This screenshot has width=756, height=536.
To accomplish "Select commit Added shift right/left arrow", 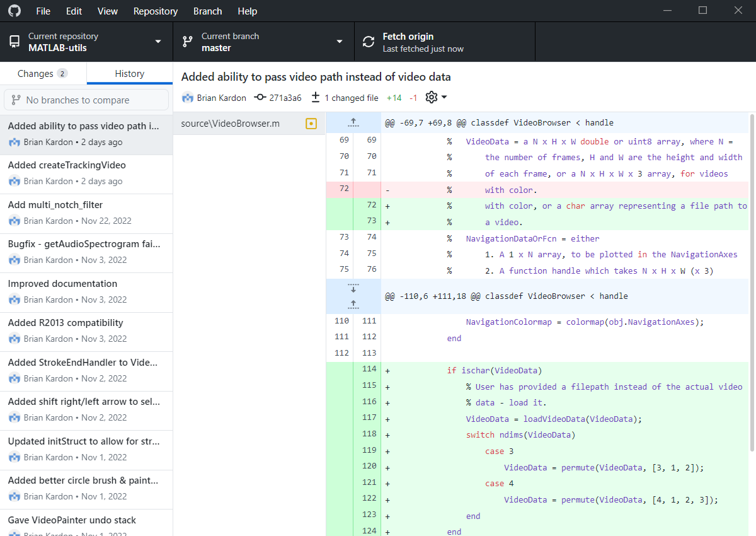I will tap(86, 410).
